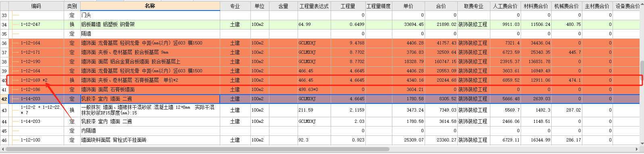The image size is (644, 154).
Task: Click the horizontal scrollbar left arrow
Action: pyautogui.click(x=2, y=149)
